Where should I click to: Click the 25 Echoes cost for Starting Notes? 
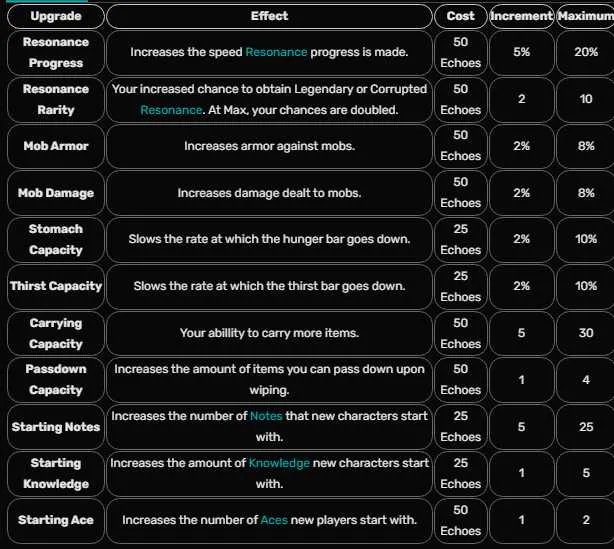pyautogui.click(x=460, y=426)
